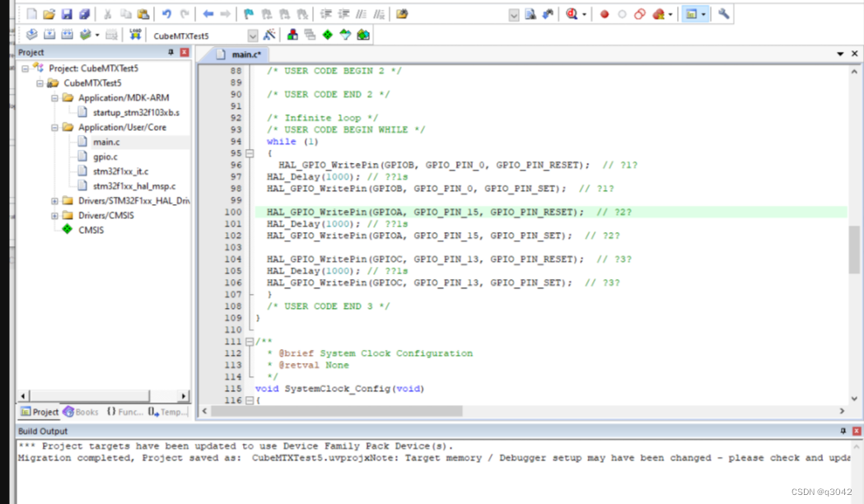Create a new file with New icon
Image resolution: width=864 pixels, height=504 pixels.
tap(31, 14)
